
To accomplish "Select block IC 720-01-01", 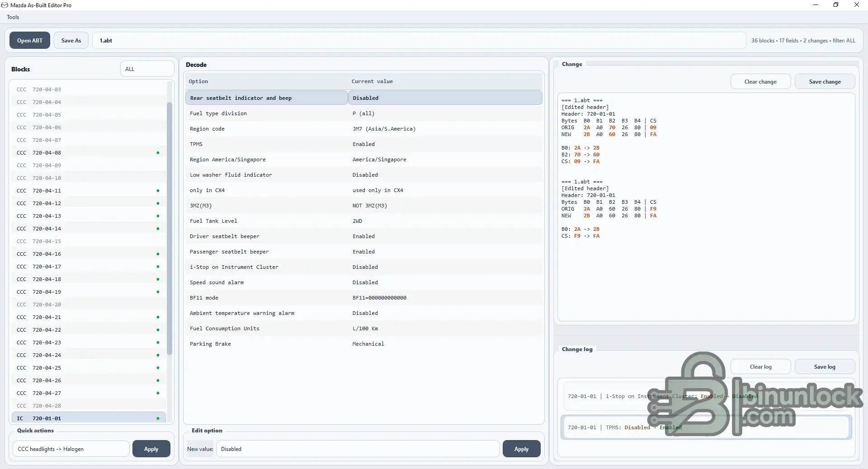I will pos(88,418).
